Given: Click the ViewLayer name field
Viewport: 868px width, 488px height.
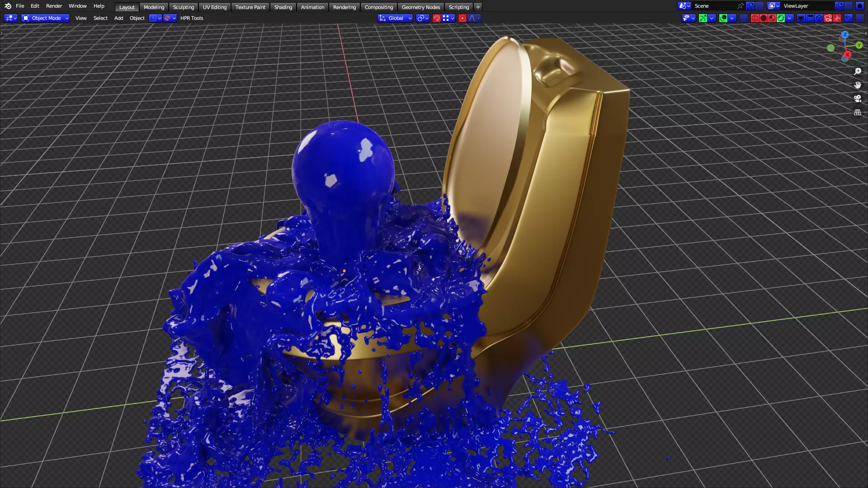Looking at the screenshot, I should pos(807,6).
